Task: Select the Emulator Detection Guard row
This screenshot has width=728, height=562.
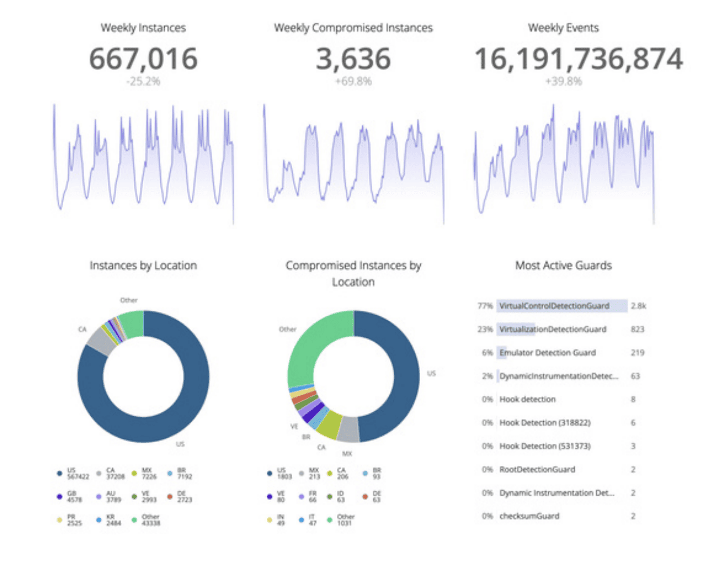Action: coord(562,353)
